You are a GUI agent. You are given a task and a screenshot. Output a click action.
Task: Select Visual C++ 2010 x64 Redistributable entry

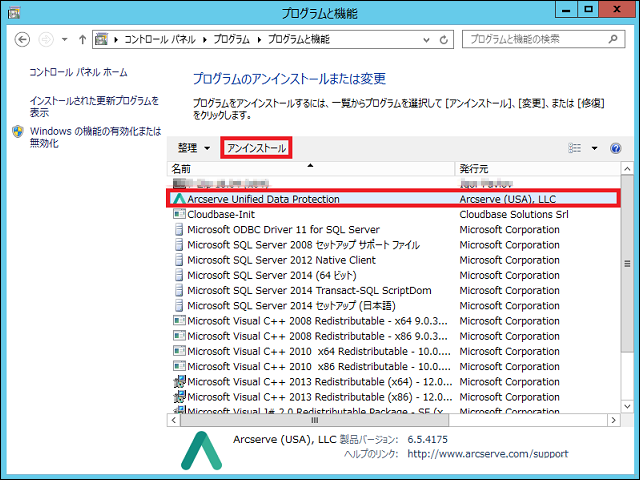[x=319, y=351]
